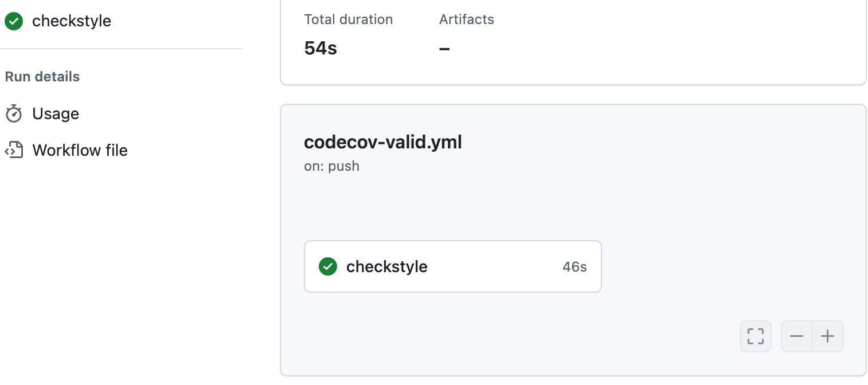Screen dimensions: 868x385
Task: Click the Artifacts label in the summary
Action: click(x=467, y=19)
